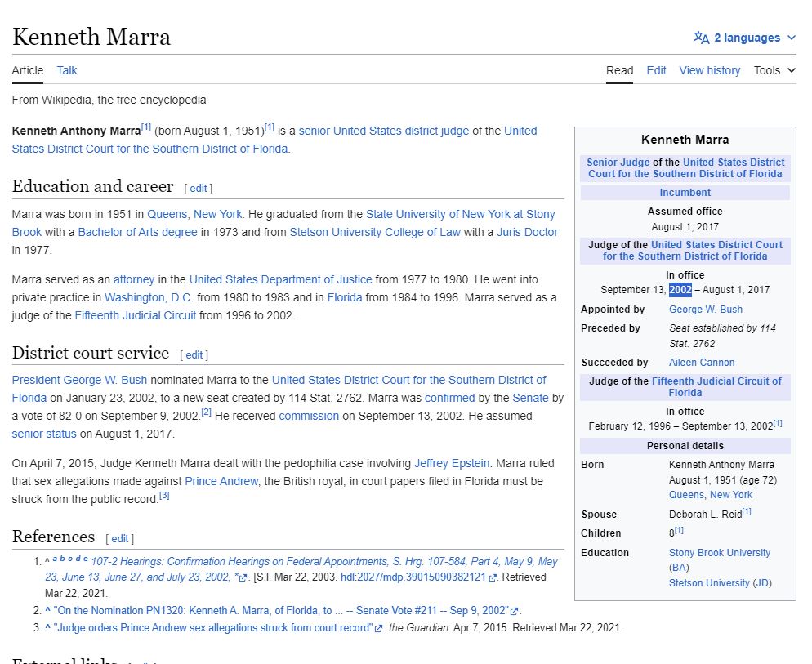Click external link icon after Prince Andrew reference

pos(378,628)
